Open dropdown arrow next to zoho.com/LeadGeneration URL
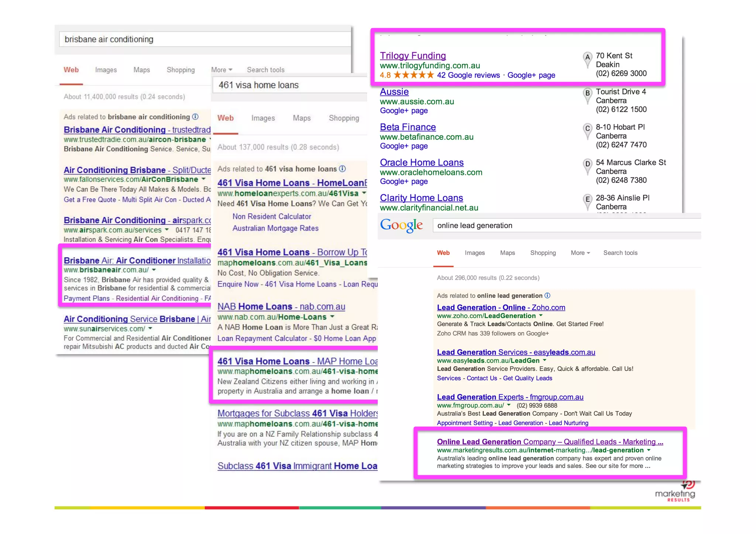The width and height of the screenshot is (756, 534). coord(541,316)
